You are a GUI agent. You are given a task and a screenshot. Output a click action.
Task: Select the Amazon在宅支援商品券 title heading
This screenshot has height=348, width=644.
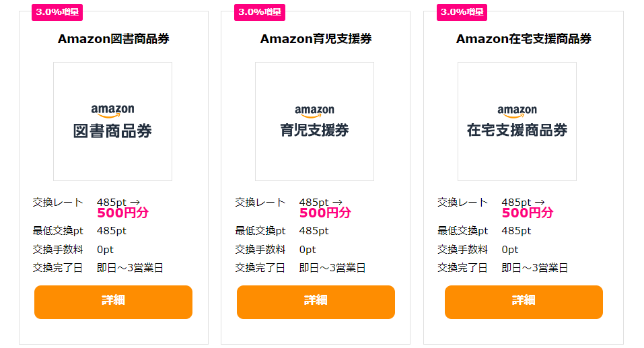point(524,38)
